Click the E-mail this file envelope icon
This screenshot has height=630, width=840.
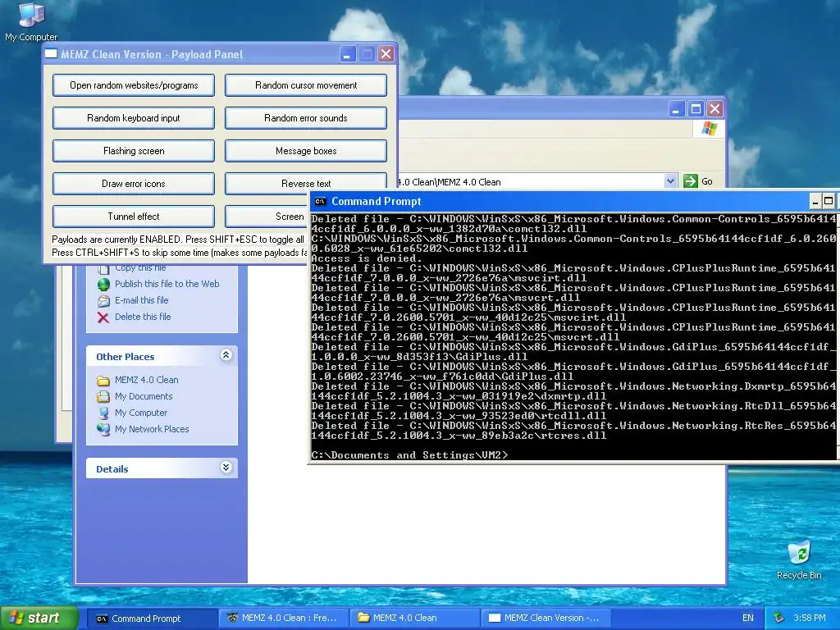(x=103, y=301)
